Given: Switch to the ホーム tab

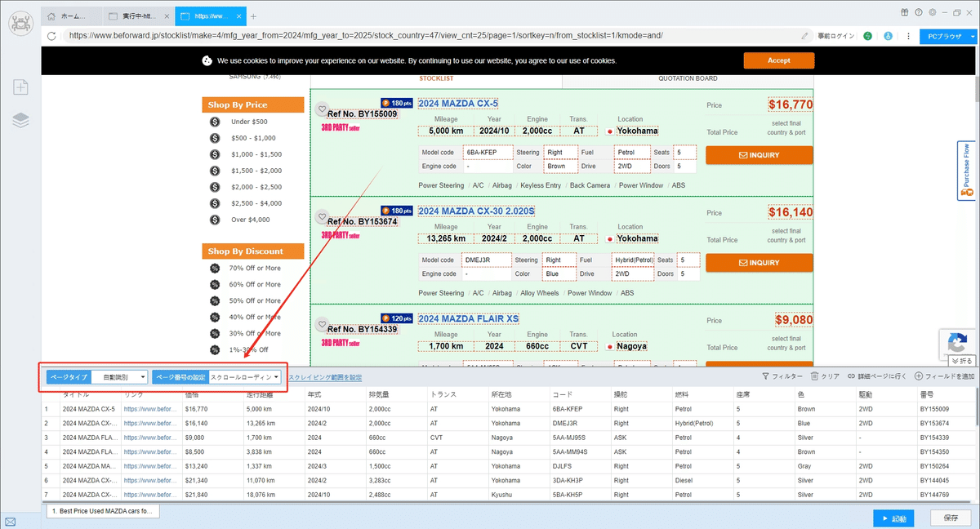Looking at the screenshot, I should [x=73, y=16].
